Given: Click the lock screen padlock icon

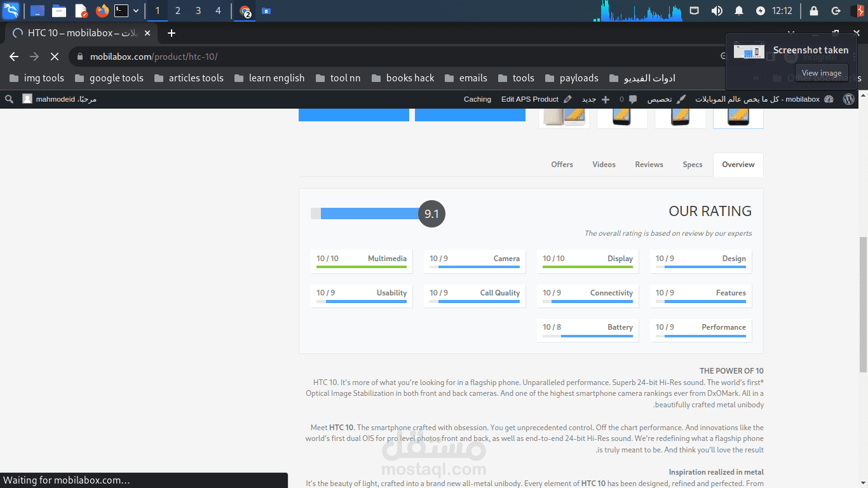Looking at the screenshot, I should click(814, 11).
